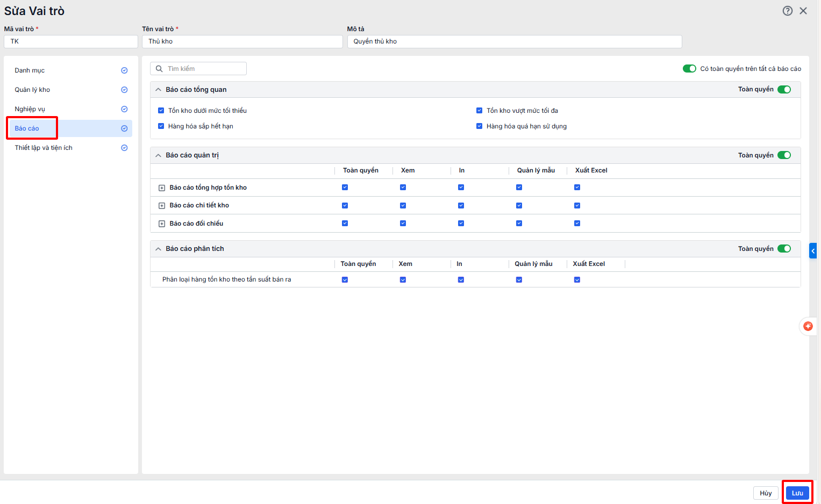
Task: Click the check icon beside Danh mục
Action: point(124,70)
